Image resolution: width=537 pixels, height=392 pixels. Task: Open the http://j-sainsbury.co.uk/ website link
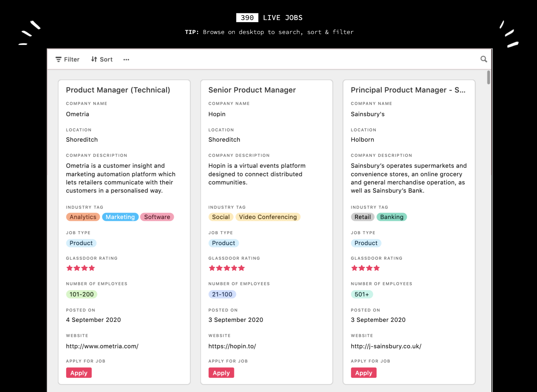[x=386, y=346]
